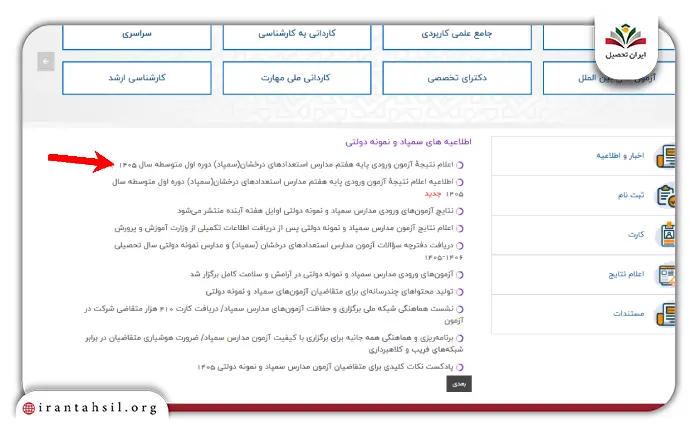Click bullet circle beside نشست هماهنگی شبکه ملی
The width and height of the screenshot is (700, 430).
pos(459,309)
